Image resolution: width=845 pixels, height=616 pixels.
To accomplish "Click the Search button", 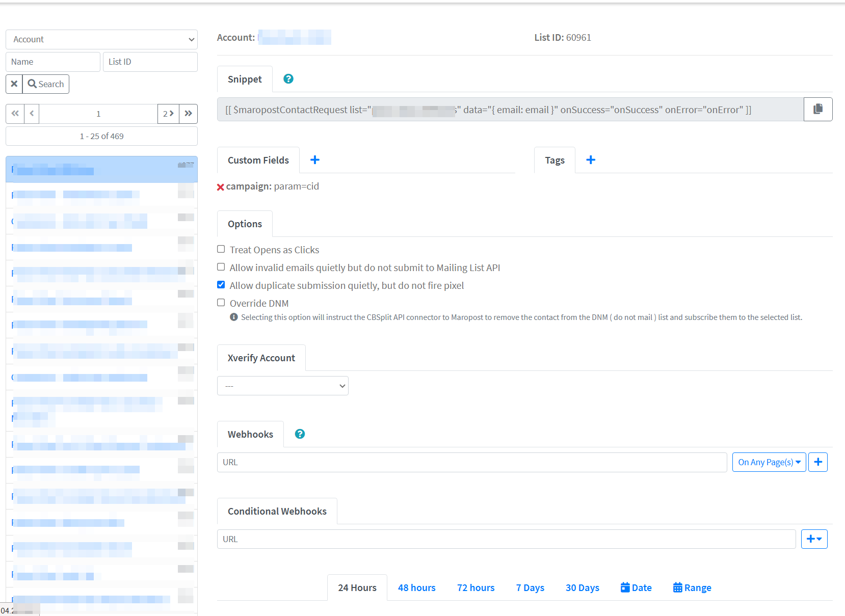I will (46, 84).
